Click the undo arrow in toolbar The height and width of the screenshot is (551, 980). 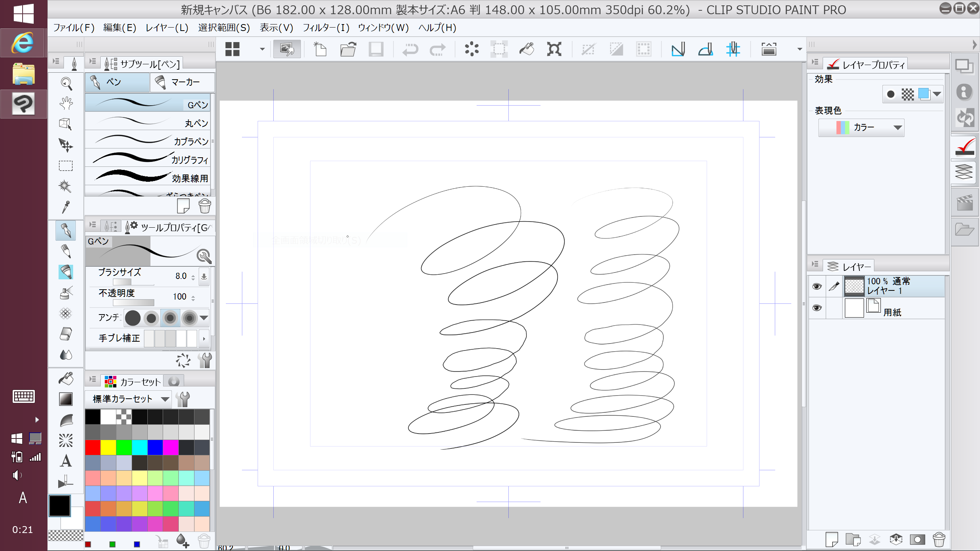pyautogui.click(x=410, y=49)
